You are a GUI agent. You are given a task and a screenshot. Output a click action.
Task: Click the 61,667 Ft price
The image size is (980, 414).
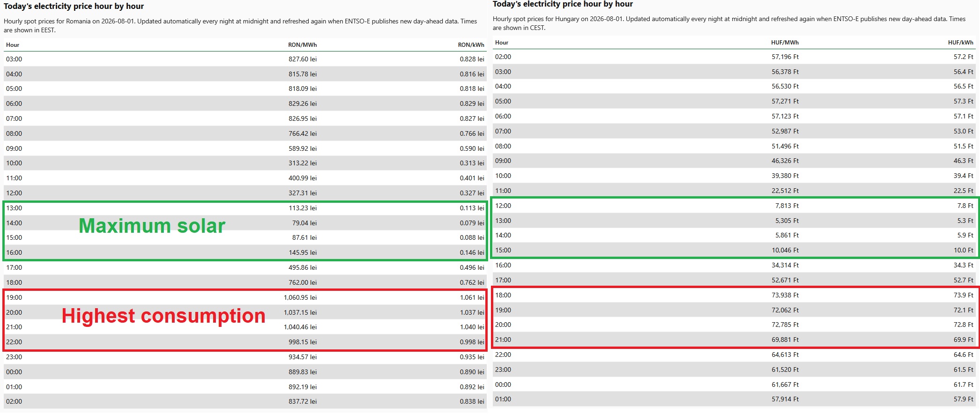(785, 384)
